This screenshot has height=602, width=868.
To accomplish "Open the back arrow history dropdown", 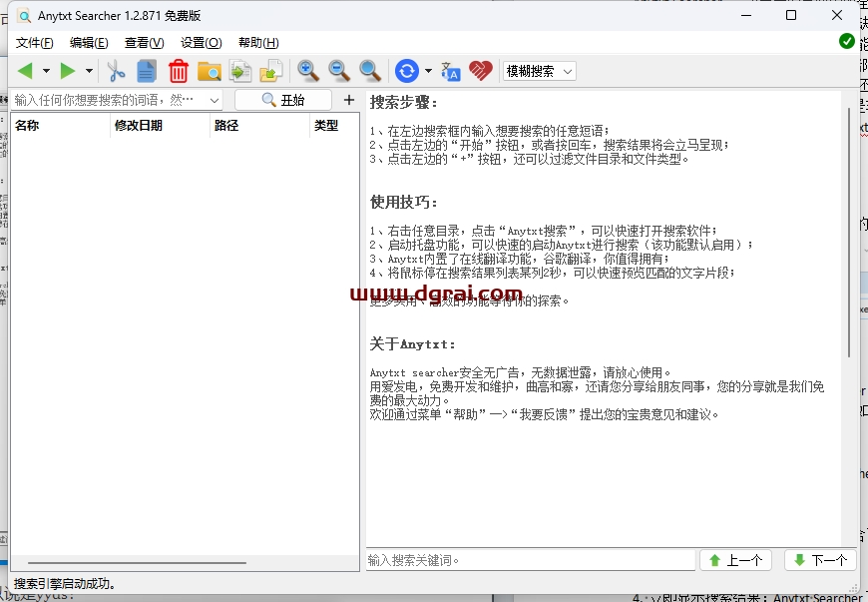I will (47, 71).
